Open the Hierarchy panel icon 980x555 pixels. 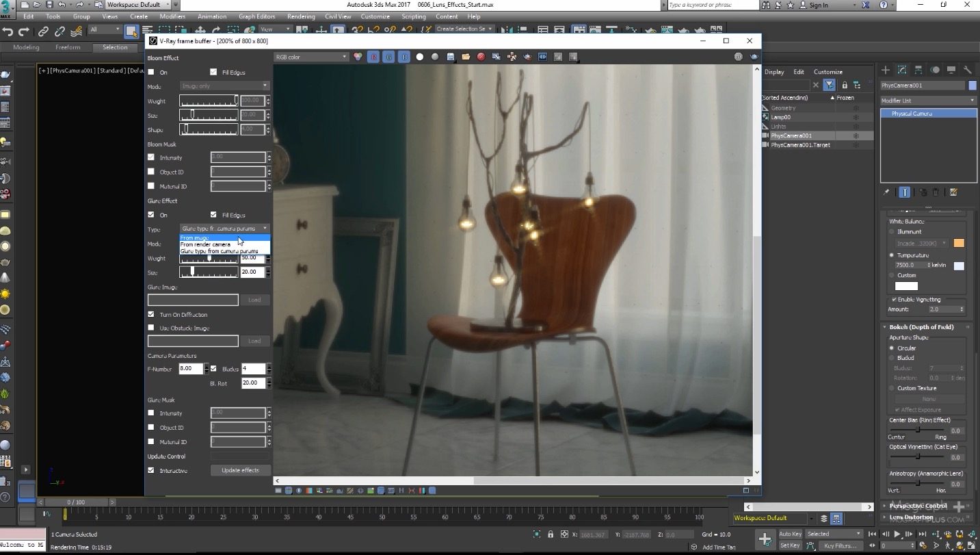918,70
